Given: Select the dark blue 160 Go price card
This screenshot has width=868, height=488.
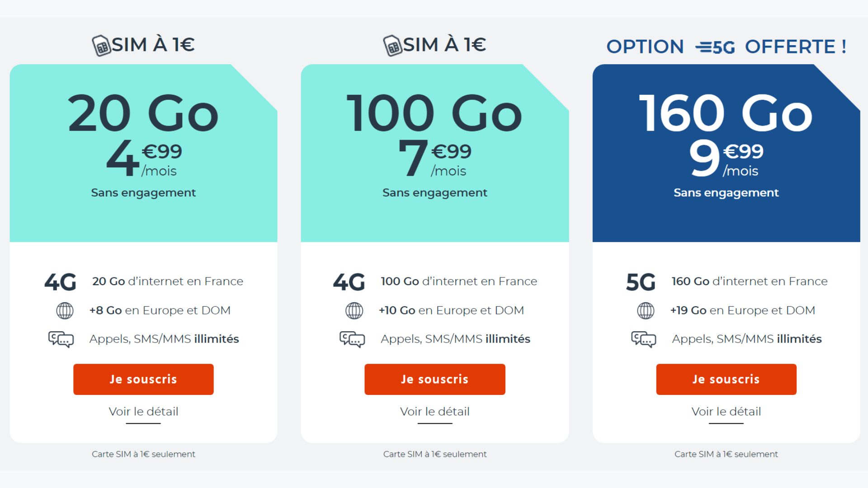Looking at the screenshot, I should pos(726,153).
